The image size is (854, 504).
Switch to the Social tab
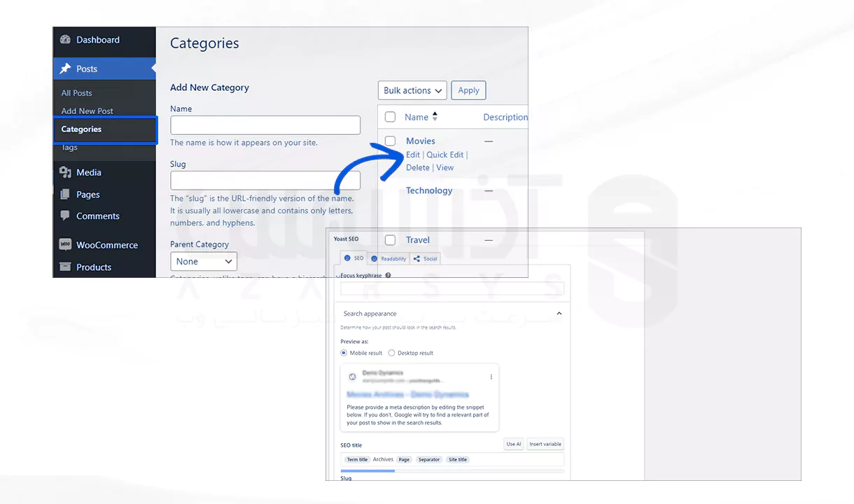pyautogui.click(x=425, y=258)
